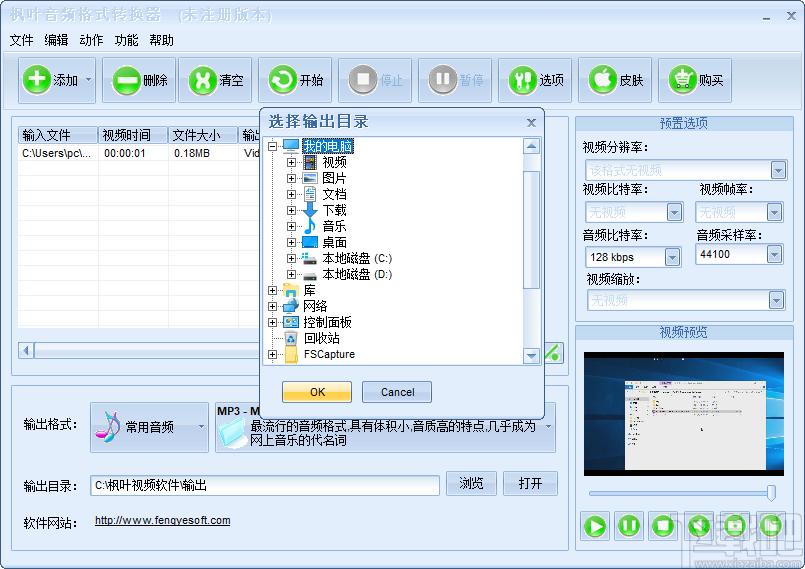Click the greyed Stop (停止) toolbar button
Screen dimensions: 805x569
pos(375,80)
